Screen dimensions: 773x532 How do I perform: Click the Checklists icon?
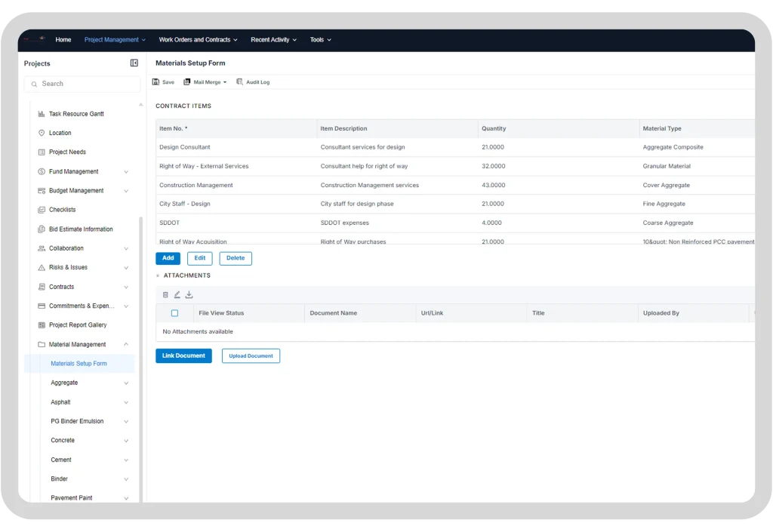point(42,210)
